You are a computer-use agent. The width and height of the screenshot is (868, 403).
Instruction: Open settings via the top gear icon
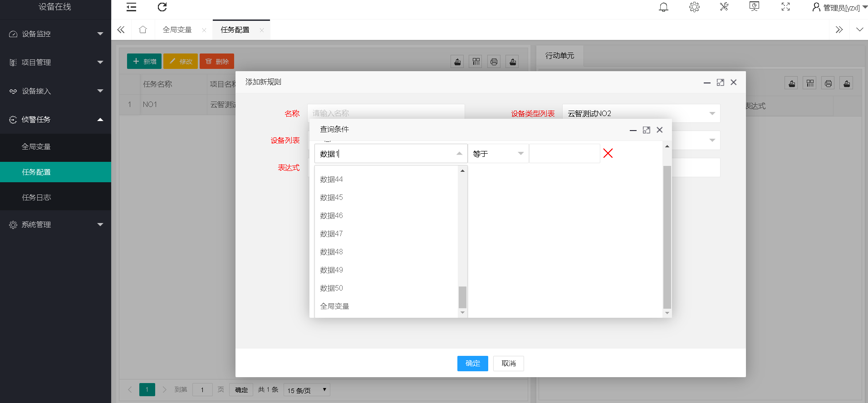[x=694, y=7]
